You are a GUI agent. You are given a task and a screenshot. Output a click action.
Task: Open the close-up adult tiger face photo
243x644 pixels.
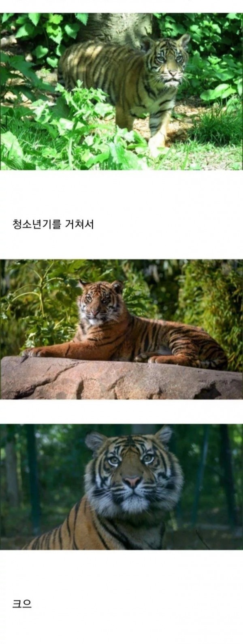pos(122,486)
